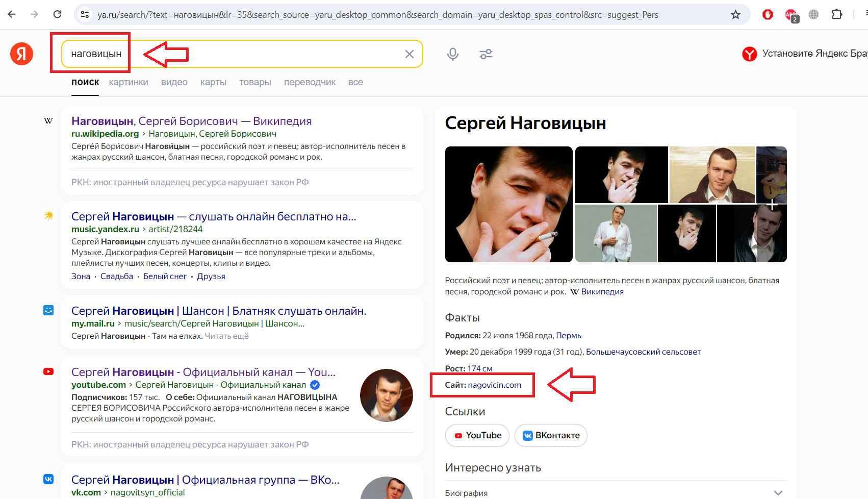This screenshot has height=499, width=868.
Task: Open the youtube.com green URL
Action: pyautogui.click(x=98, y=385)
